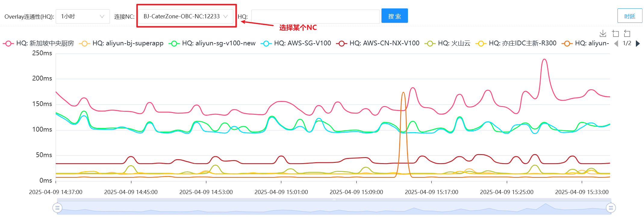This screenshot has height=219, width=644.
Task: Click HQ: AWS-CN-NX-V100 legend marker
Action: coord(341,44)
